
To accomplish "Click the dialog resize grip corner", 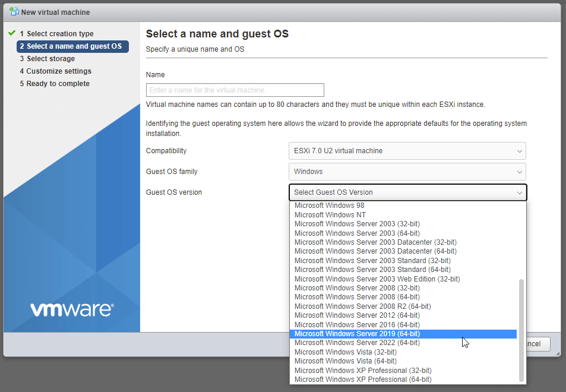I will click(558, 354).
